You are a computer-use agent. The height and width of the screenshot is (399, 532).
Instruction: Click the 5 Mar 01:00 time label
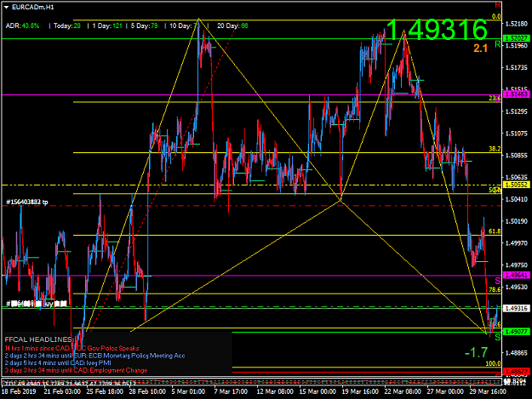[x=188, y=391]
